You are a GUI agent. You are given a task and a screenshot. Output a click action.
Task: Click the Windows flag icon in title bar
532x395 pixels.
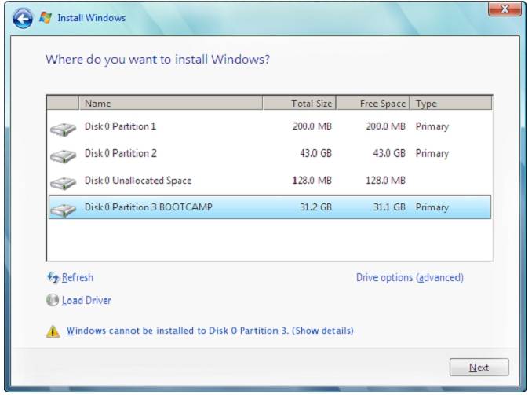point(46,17)
